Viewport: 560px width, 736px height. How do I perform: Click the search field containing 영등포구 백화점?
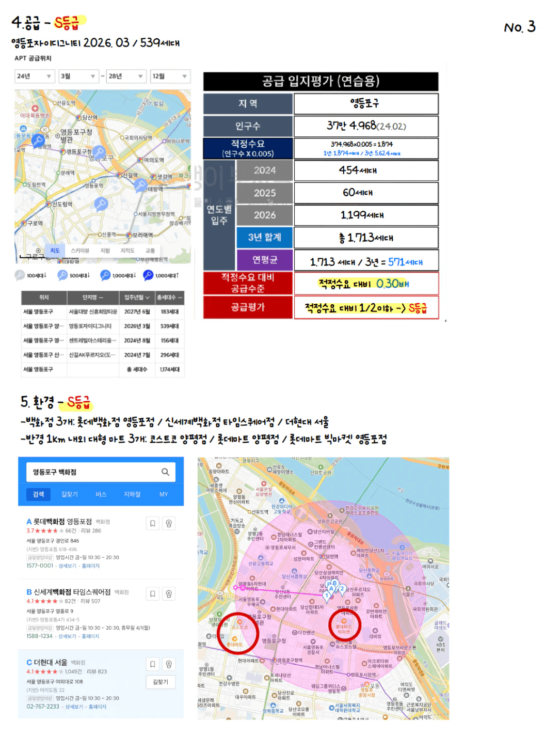tap(101, 472)
